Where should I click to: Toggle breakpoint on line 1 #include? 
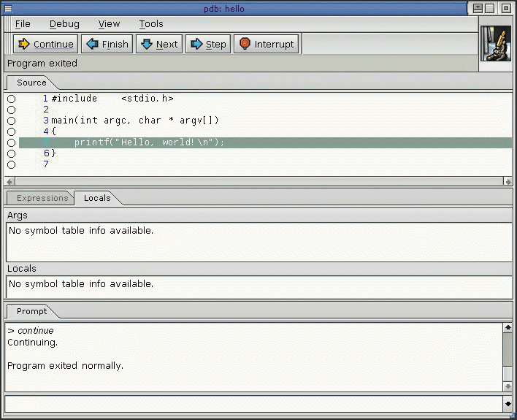click(x=12, y=99)
